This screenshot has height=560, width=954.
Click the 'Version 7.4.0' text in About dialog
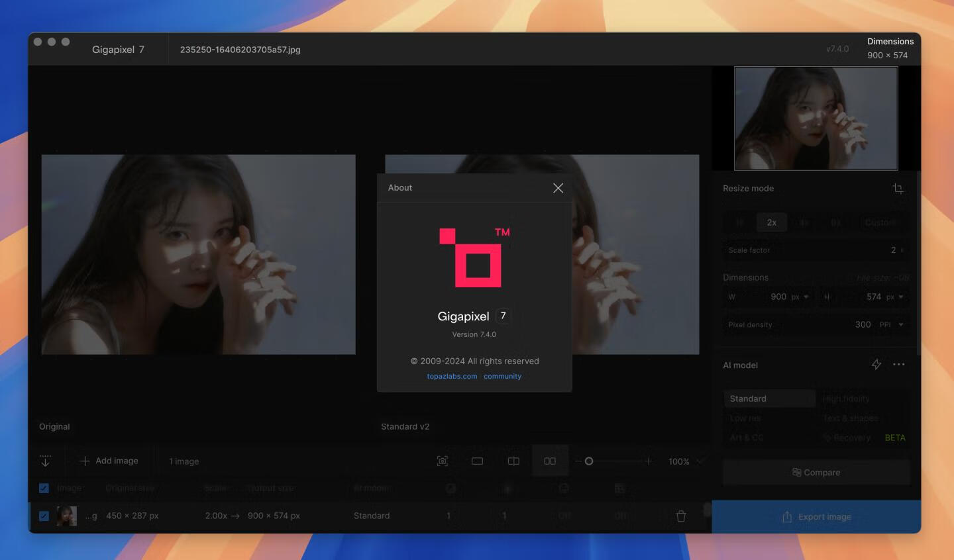click(474, 334)
